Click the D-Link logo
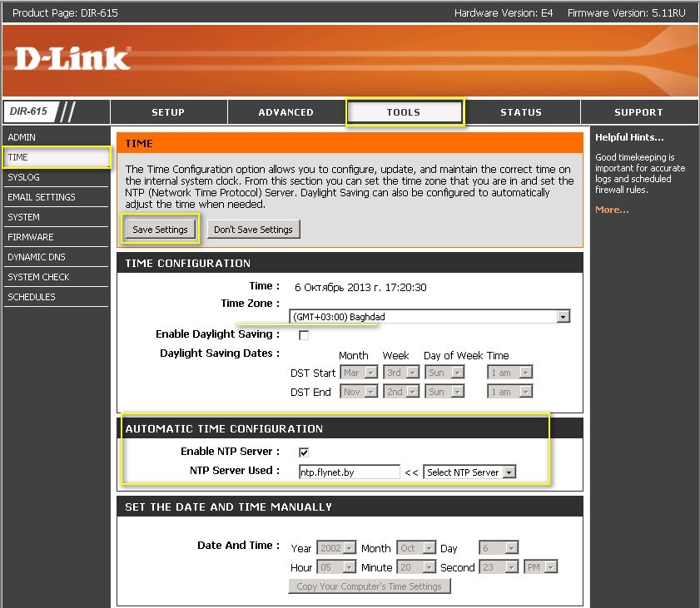This screenshot has width=700, height=608. [x=72, y=59]
